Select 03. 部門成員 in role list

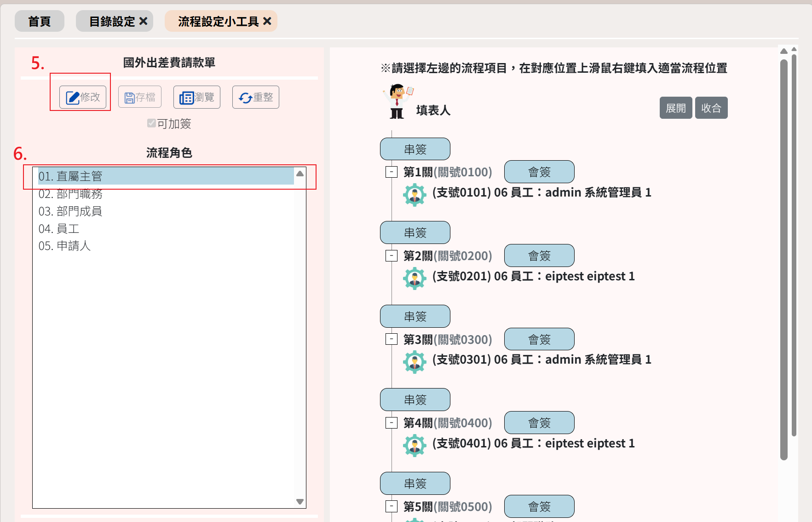[x=70, y=211]
